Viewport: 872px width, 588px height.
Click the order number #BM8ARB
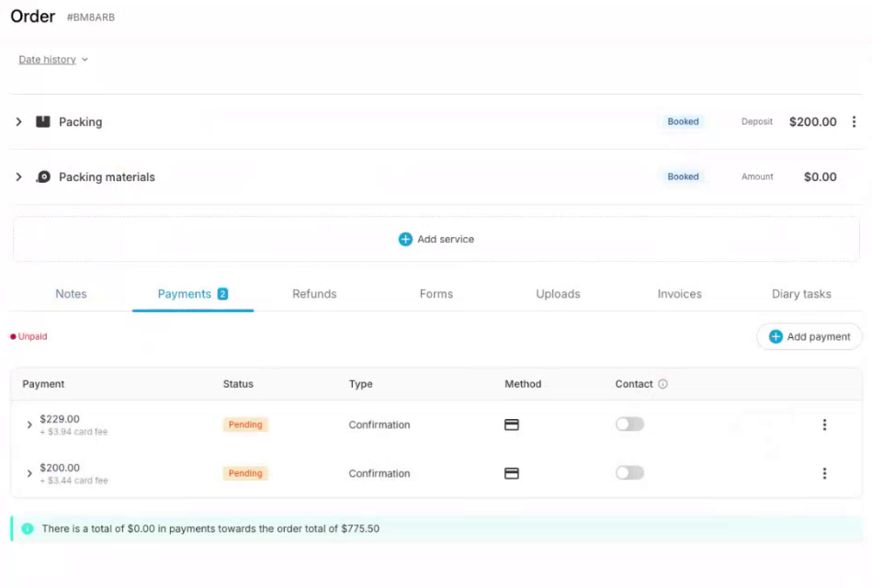91,17
